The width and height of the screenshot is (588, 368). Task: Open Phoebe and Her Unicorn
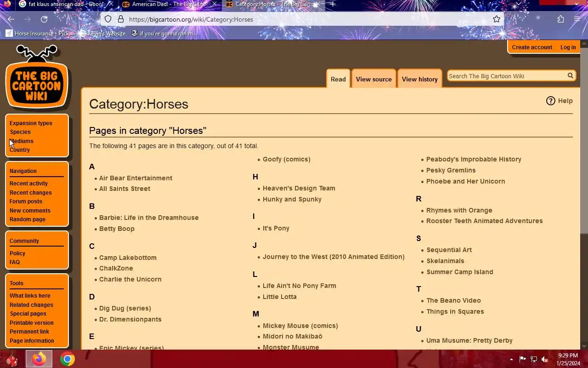coord(465,181)
